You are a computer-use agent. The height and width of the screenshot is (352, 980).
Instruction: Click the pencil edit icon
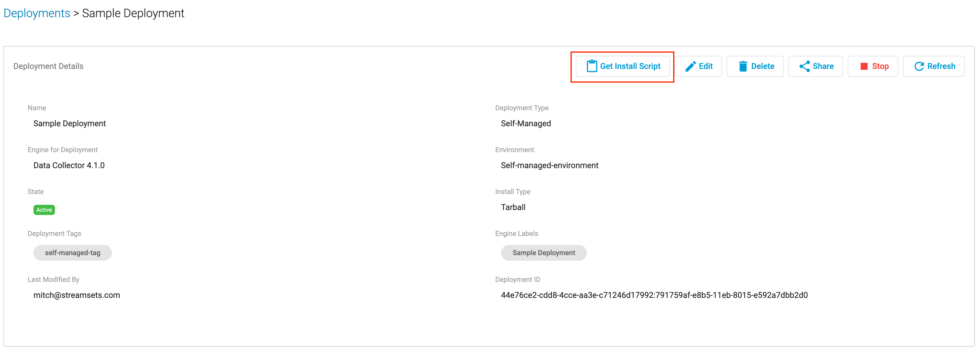(690, 66)
